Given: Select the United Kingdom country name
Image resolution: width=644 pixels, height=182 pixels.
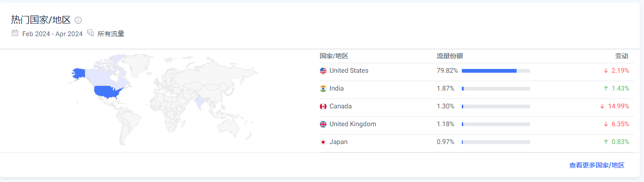Looking at the screenshot, I should (x=353, y=124).
